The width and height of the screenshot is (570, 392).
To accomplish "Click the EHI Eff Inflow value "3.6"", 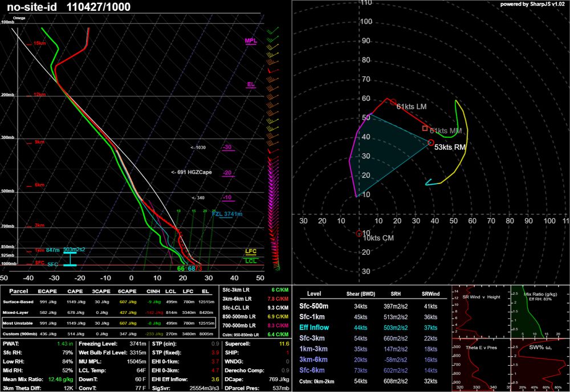I will (x=215, y=379).
